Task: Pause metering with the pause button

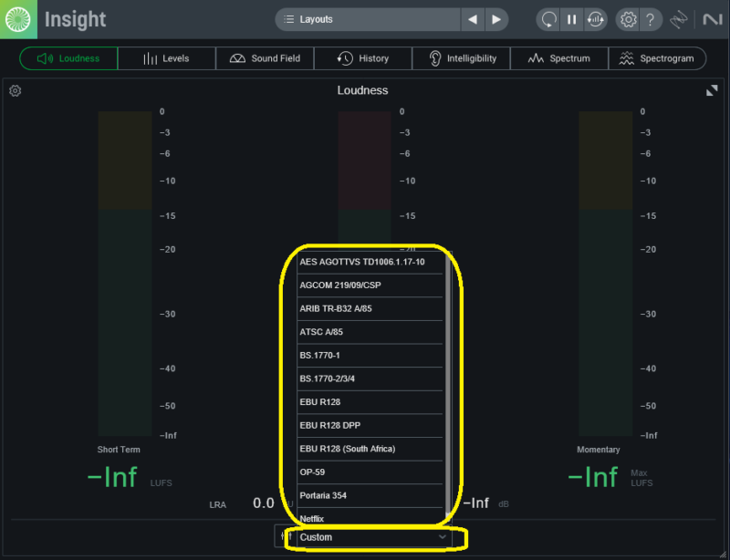Action: [572, 19]
